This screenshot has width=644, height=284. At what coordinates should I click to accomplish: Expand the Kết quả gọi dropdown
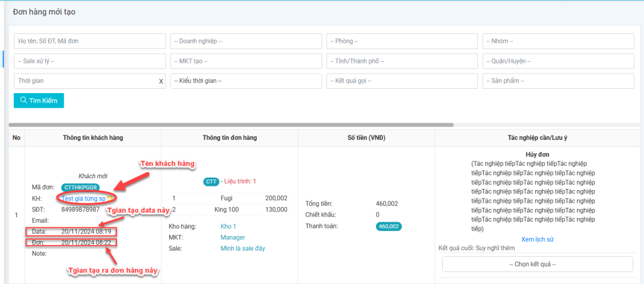tap(402, 81)
